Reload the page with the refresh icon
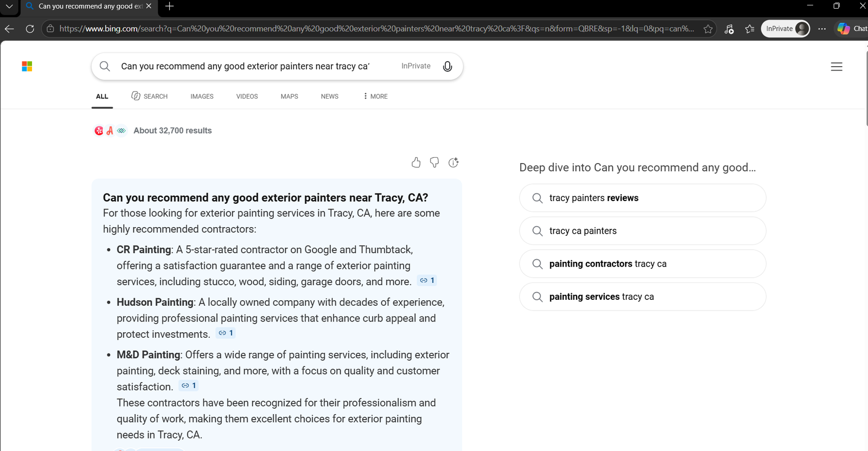868x451 pixels. [x=30, y=29]
